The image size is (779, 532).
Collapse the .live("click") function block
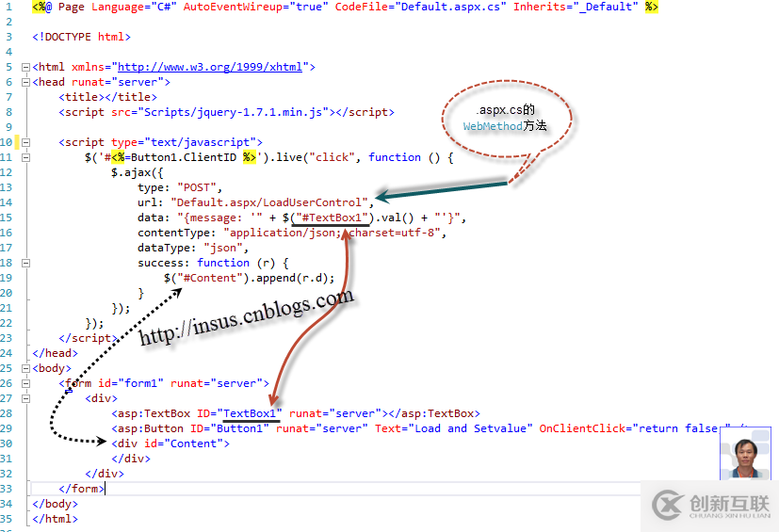25,157
